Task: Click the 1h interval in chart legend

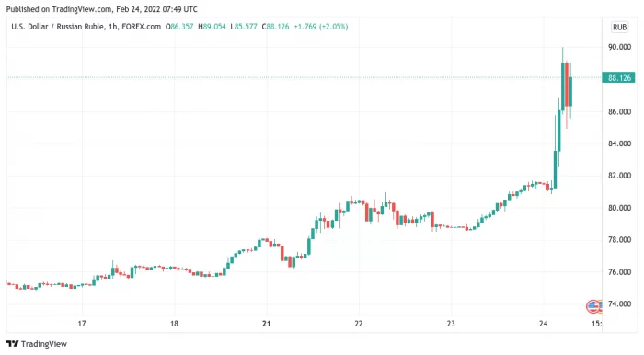Action: coord(113,27)
